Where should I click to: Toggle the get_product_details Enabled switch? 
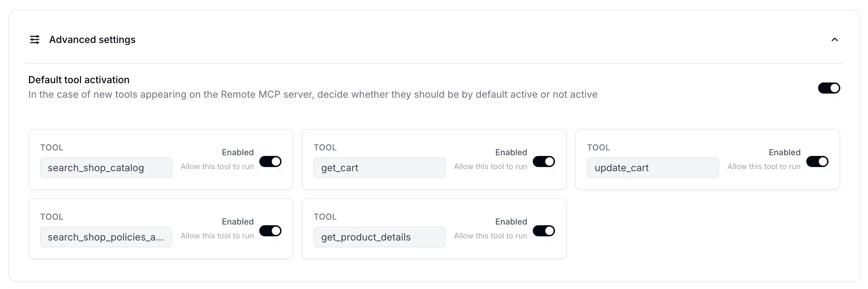544,230
